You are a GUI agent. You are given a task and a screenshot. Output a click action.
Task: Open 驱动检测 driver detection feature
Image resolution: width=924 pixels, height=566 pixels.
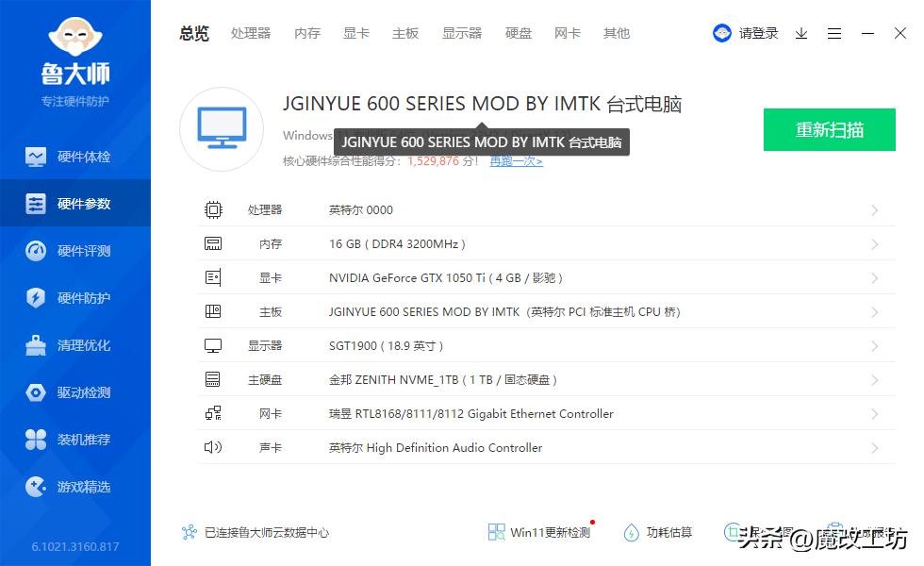click(x=75, y=392)
